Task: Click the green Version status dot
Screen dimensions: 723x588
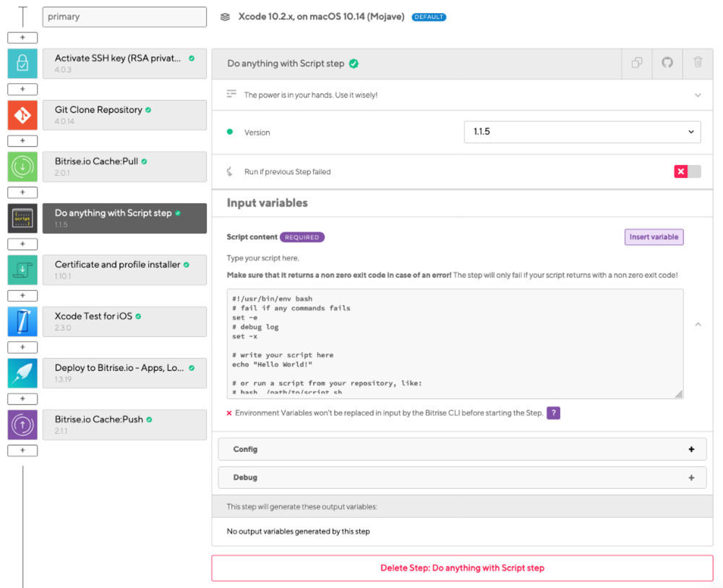Action: pos(230,132)
